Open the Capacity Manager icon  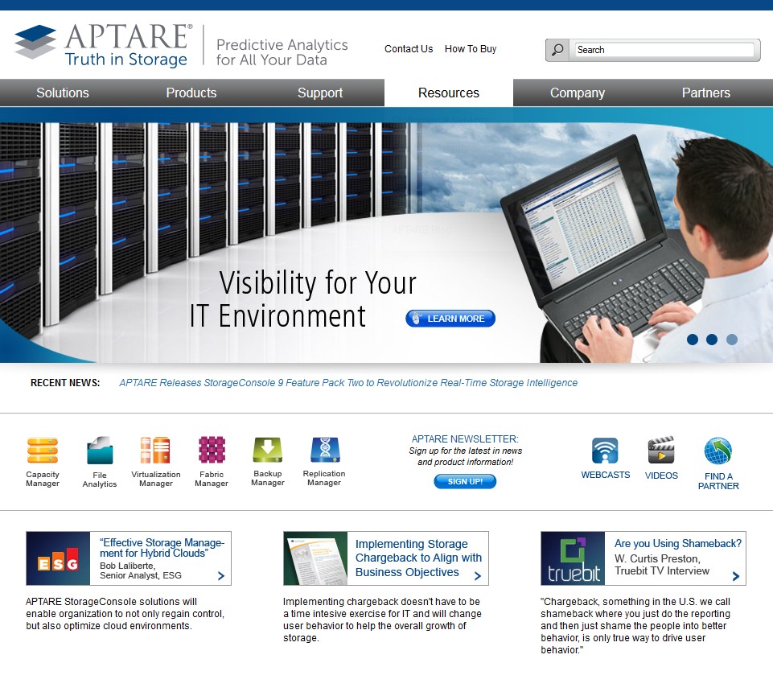tap(43, 451)
